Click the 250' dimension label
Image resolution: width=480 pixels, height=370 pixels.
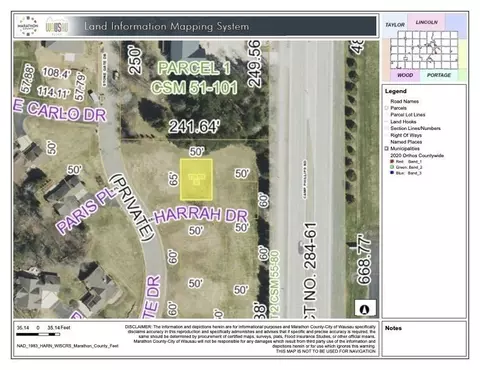coord(135,61)
